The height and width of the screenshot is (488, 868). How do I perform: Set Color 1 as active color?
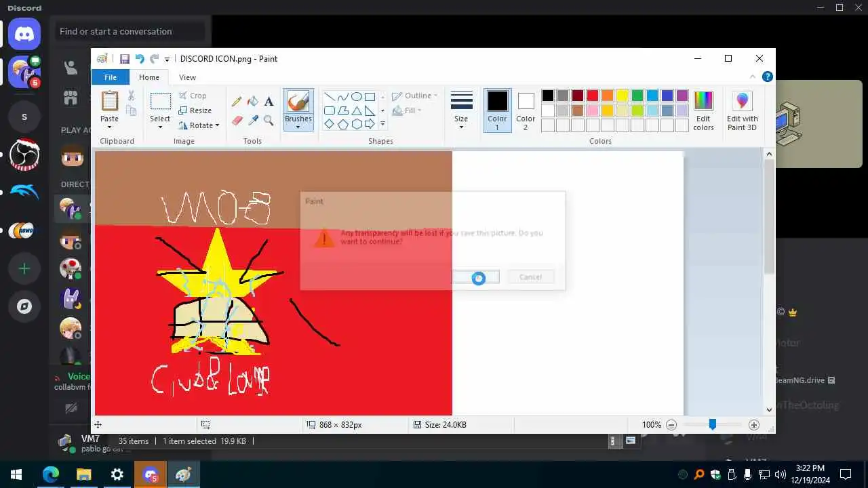coord(497,110)
